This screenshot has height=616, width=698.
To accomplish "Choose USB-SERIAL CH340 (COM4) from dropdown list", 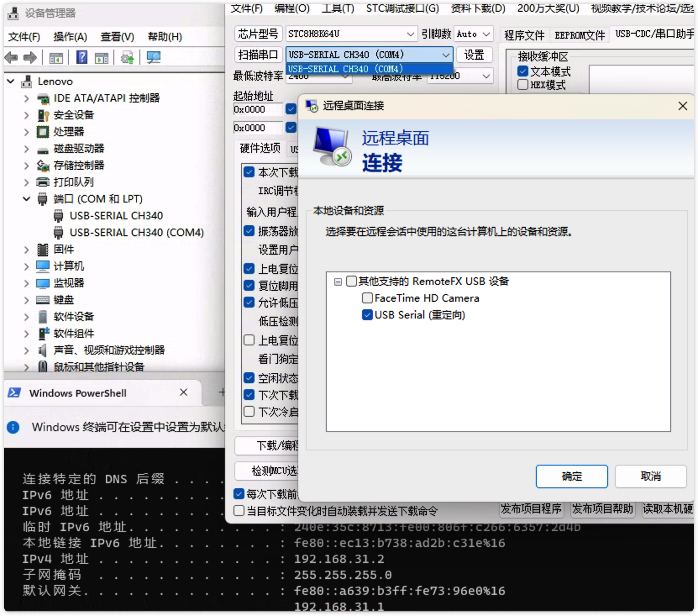I will click(x=369, y=69).
